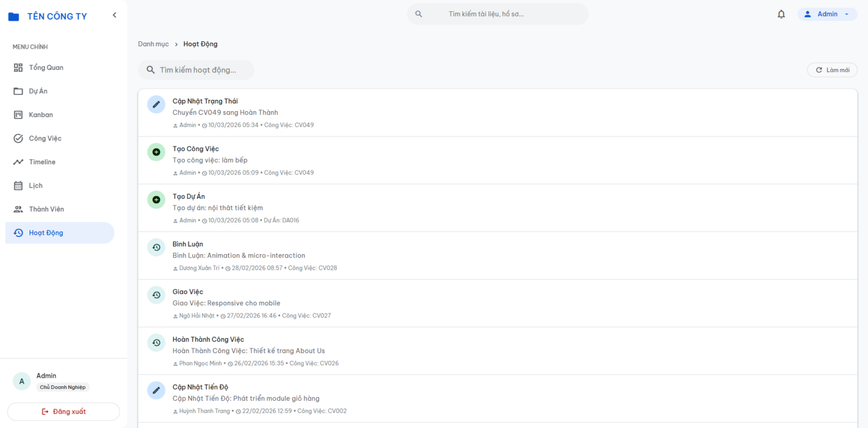This screenshot has height=428, width=868.
Task: Click the top search magnifier icon
Action: coord(419,14)
